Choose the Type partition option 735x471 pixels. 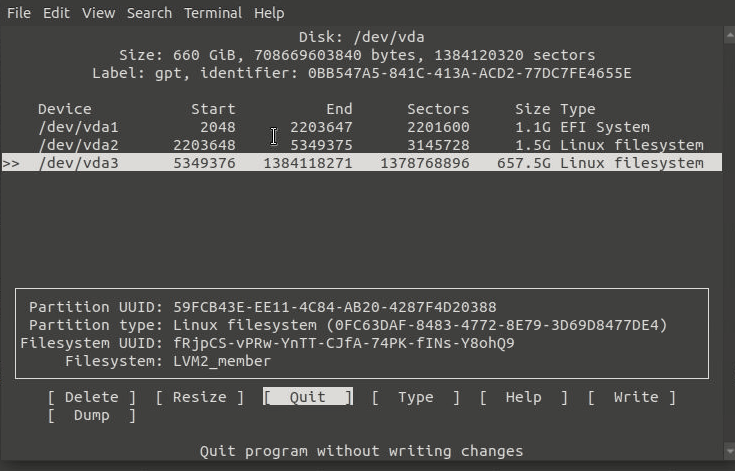pos(416,397)
